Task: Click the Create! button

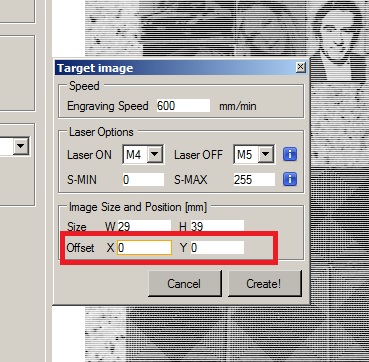Action: [x=264, y=283]
